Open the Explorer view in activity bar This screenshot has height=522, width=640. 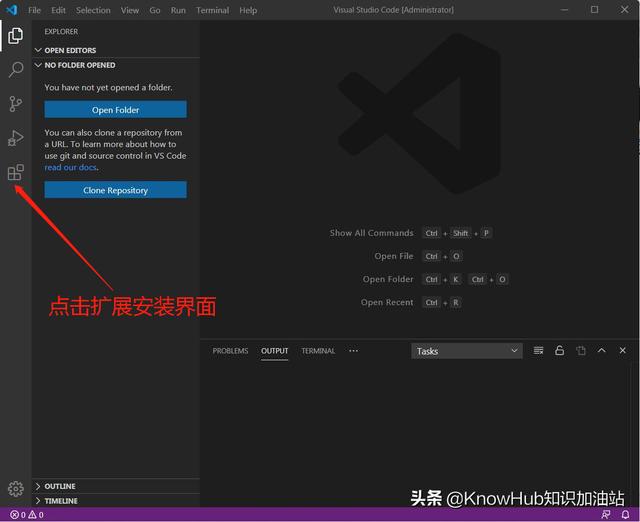[x=16, y=36]
